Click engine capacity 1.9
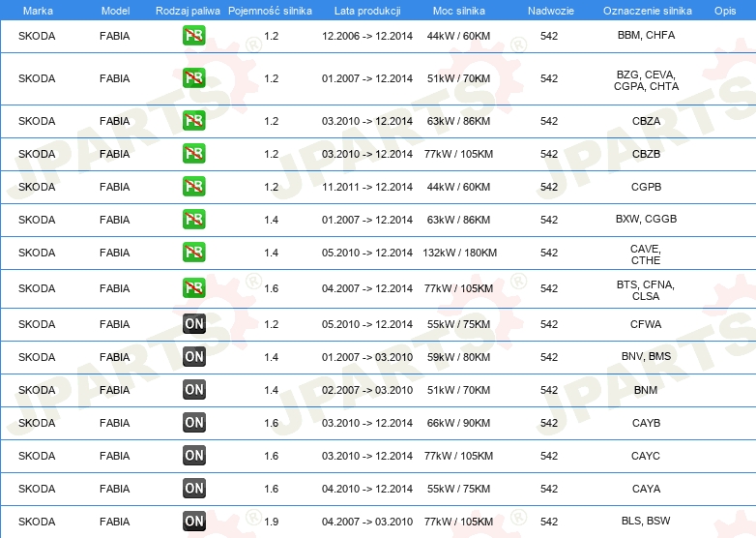The image size is (756, 538). (x=272, y=521)
